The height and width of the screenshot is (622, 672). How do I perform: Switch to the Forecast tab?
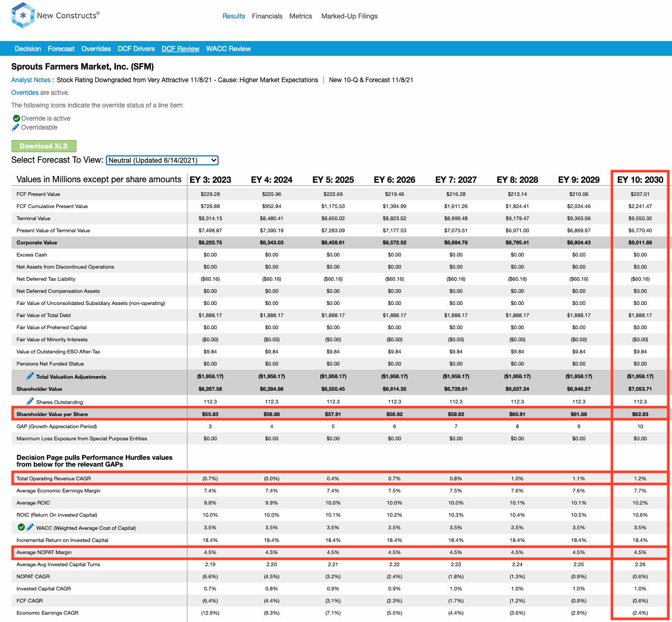(61, 48)
